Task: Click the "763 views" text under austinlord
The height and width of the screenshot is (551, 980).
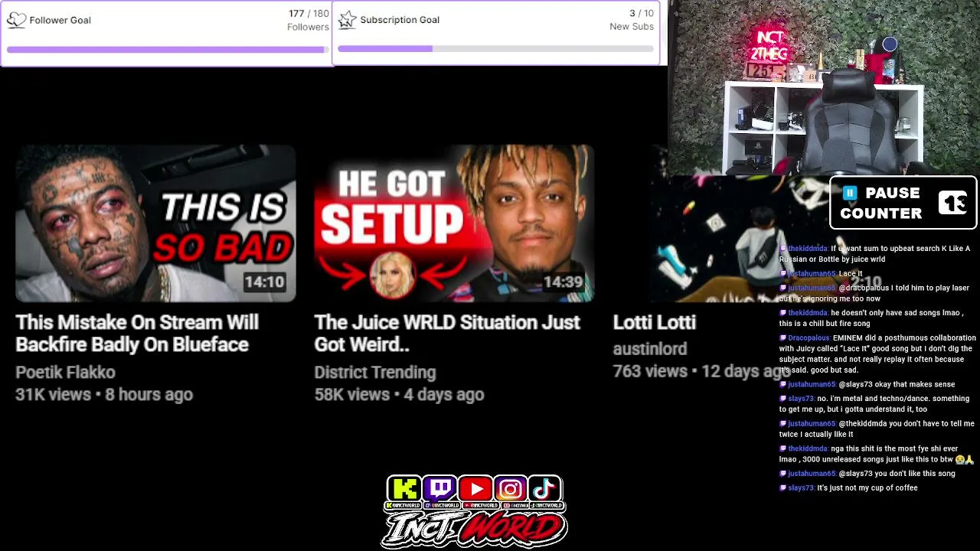Action: (x=650, y=371)
